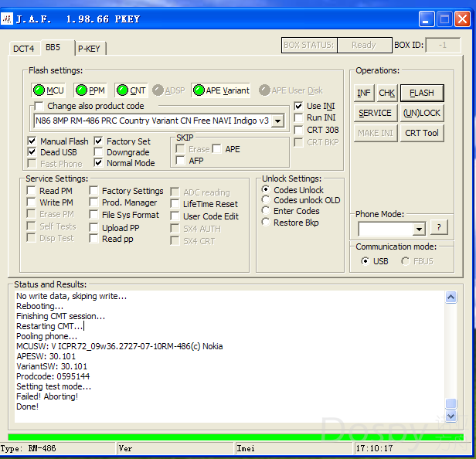The width and height of the screenshot is (476, 459).
Task: Select USB communication mode
Action: click(365, 261)
